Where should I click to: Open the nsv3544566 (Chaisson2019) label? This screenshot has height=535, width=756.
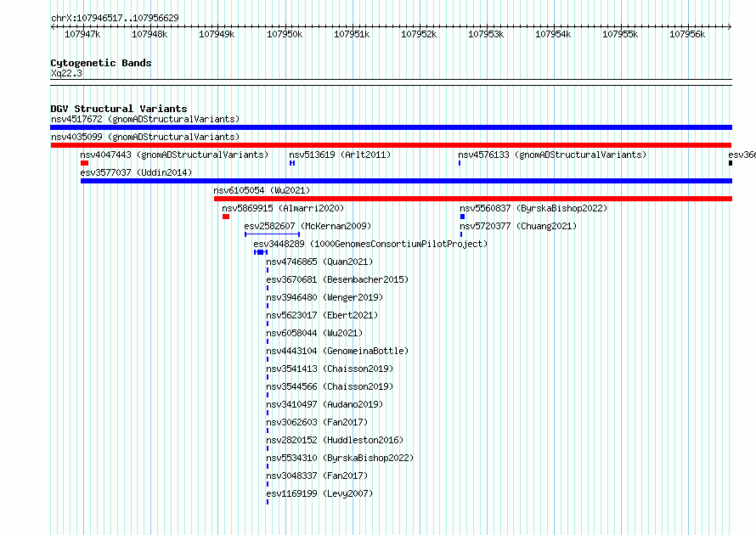click(330, 386)
